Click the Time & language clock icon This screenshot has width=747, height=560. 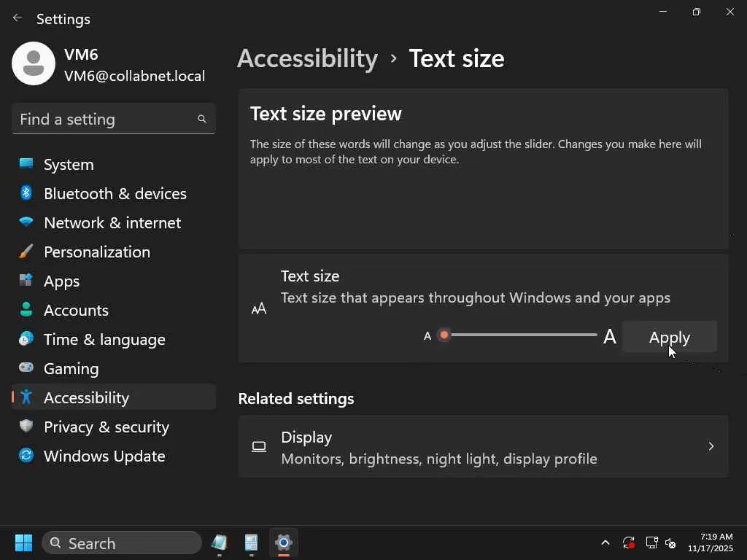tap(26, 338)
